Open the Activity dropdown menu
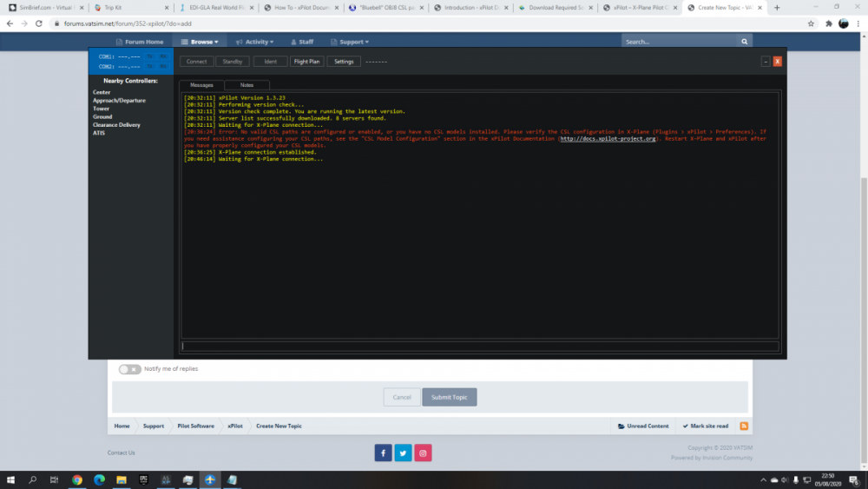 [254, 42]
